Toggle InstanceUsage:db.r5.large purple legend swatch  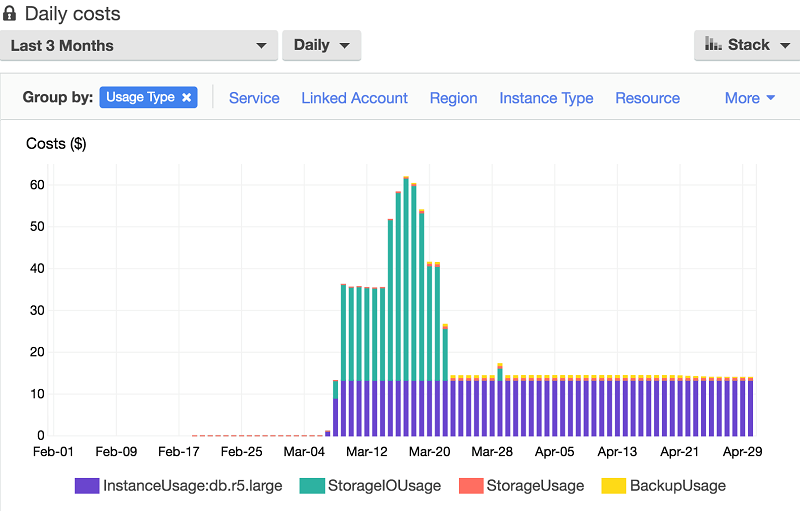pos(87,486)
